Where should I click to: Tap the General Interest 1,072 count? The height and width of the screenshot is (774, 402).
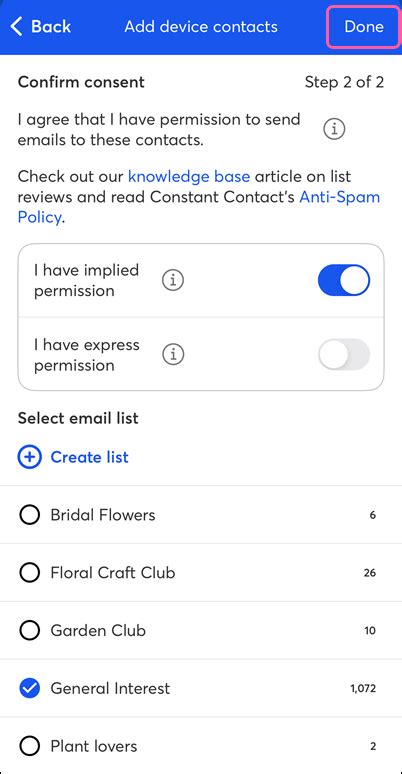[363, 688]
